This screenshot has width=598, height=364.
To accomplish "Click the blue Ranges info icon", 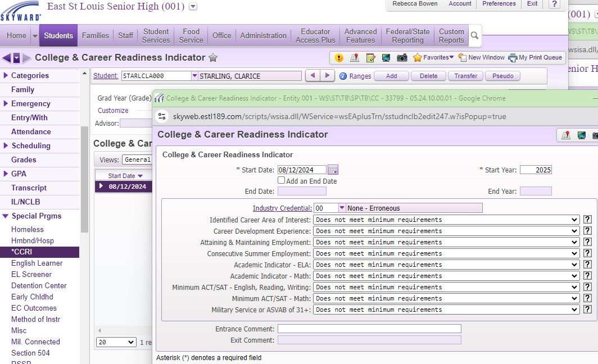I will (343, 76).
